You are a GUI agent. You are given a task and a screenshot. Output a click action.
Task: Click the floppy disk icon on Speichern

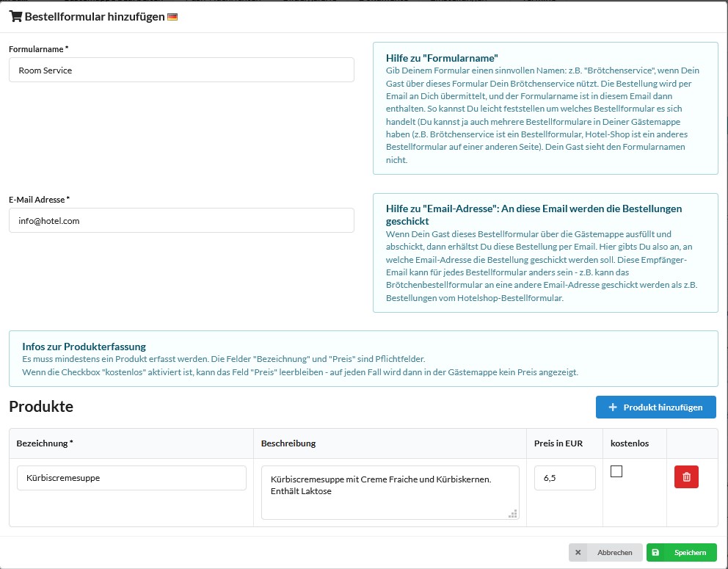[655, 553]
